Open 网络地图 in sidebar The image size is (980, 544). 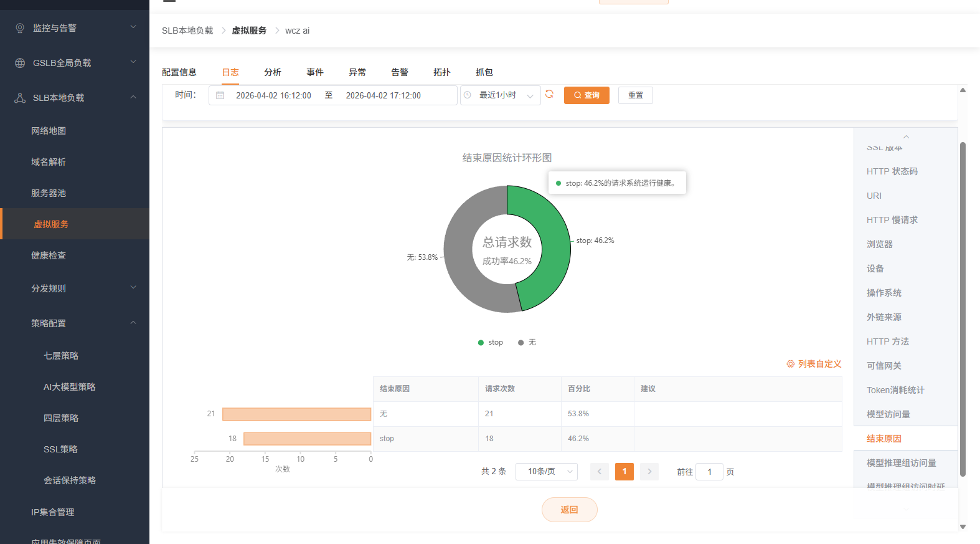coord(49,131)
